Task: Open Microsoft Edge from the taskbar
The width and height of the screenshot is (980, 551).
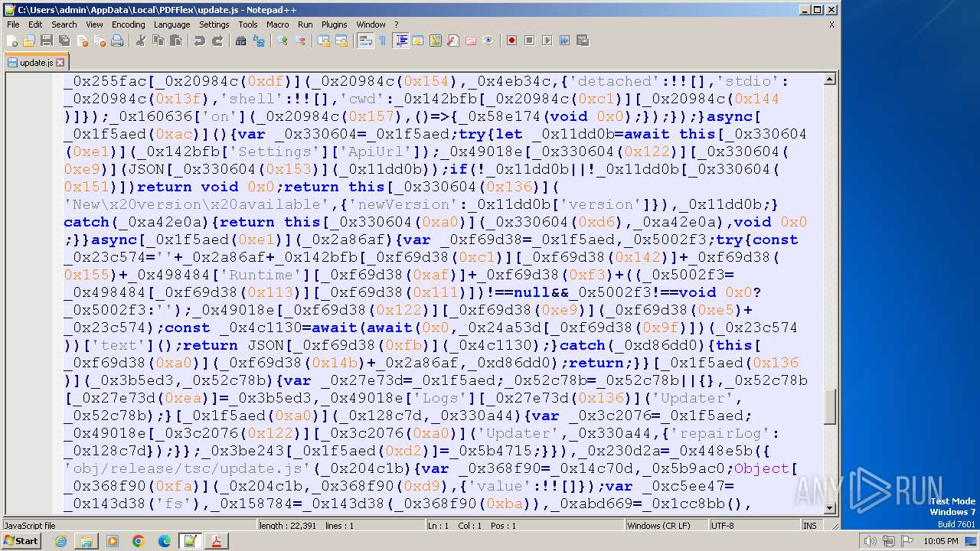Action: click(165, 541)
